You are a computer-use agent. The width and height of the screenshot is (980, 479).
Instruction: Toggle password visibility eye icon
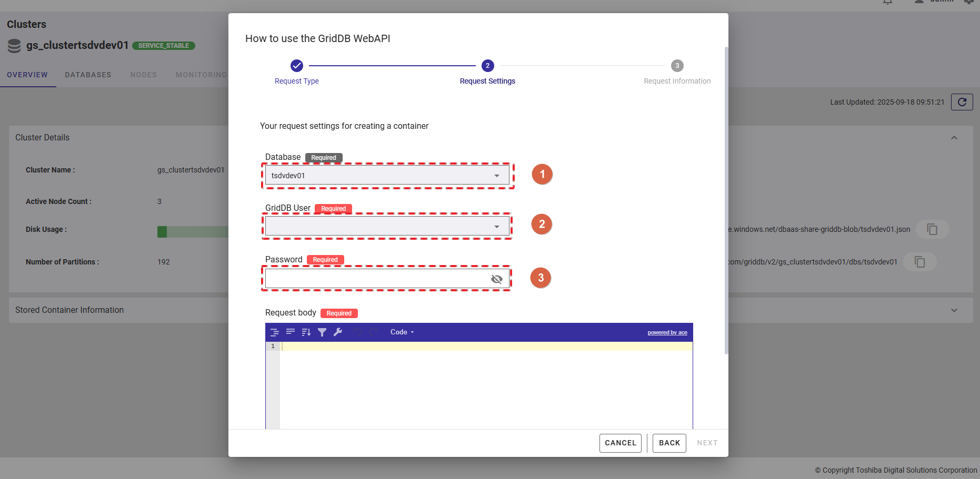496,279
